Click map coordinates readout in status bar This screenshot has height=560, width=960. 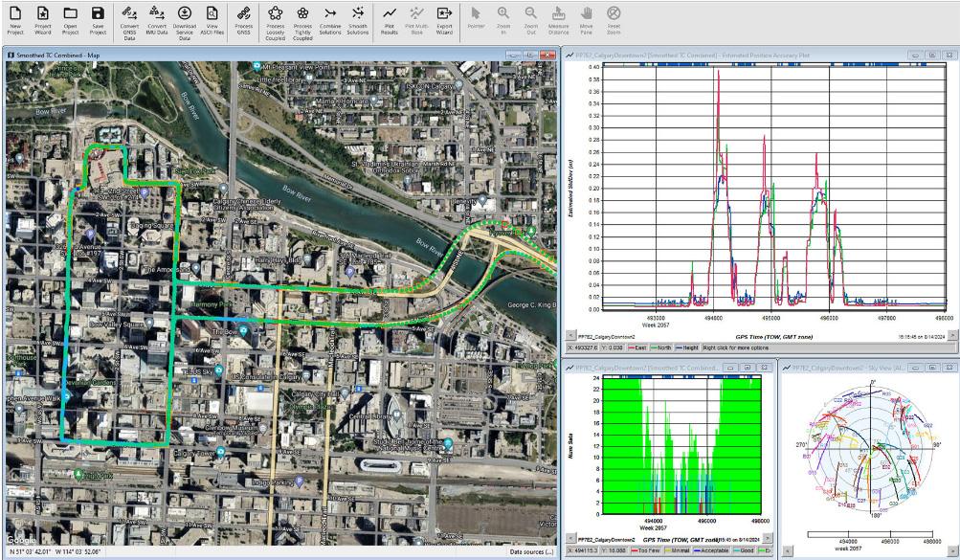(x=56, y=551)
